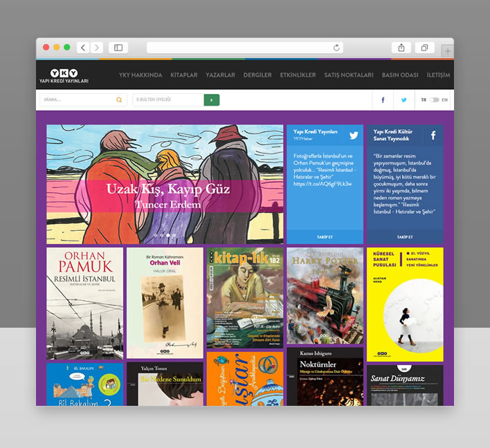Open the Harry Potter book cover
Screen dimensions: 490x448
pos(325,296)
